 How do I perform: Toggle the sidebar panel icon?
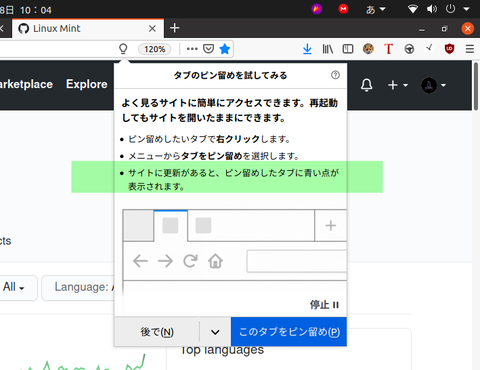coord(348,49)
